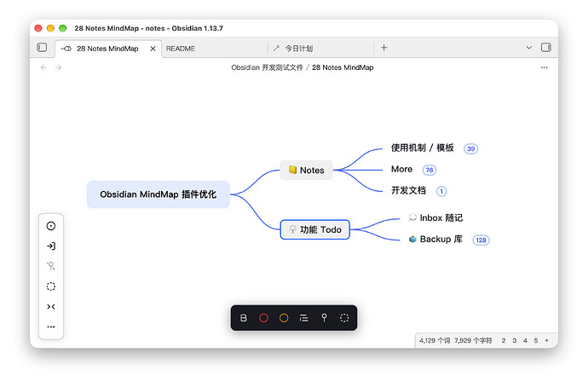Expand the 128 children badge

pos(481,240)
